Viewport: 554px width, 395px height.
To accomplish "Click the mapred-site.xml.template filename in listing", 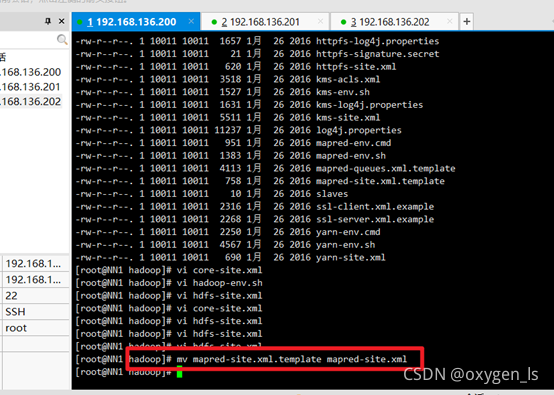I will pyautogui.click(x=380, y=181).
